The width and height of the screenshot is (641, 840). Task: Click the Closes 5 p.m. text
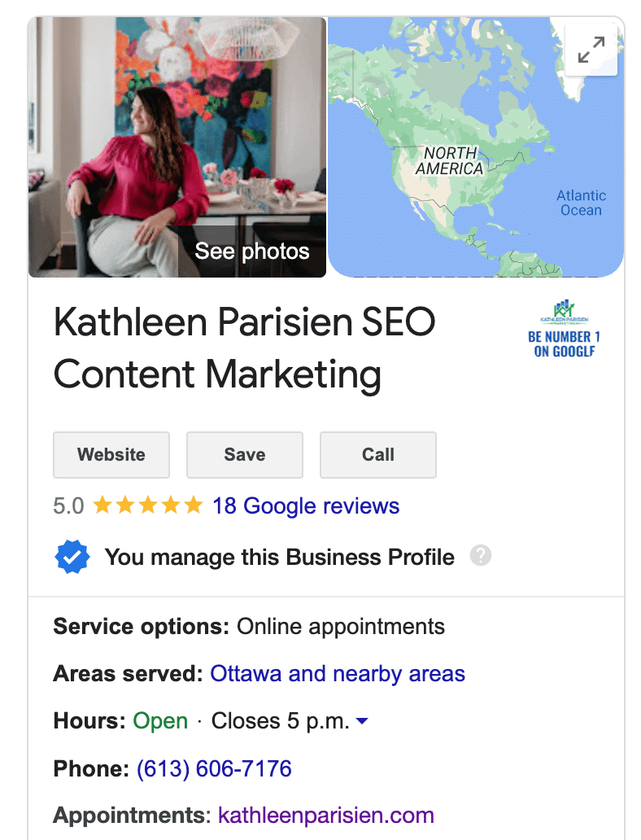280,721
